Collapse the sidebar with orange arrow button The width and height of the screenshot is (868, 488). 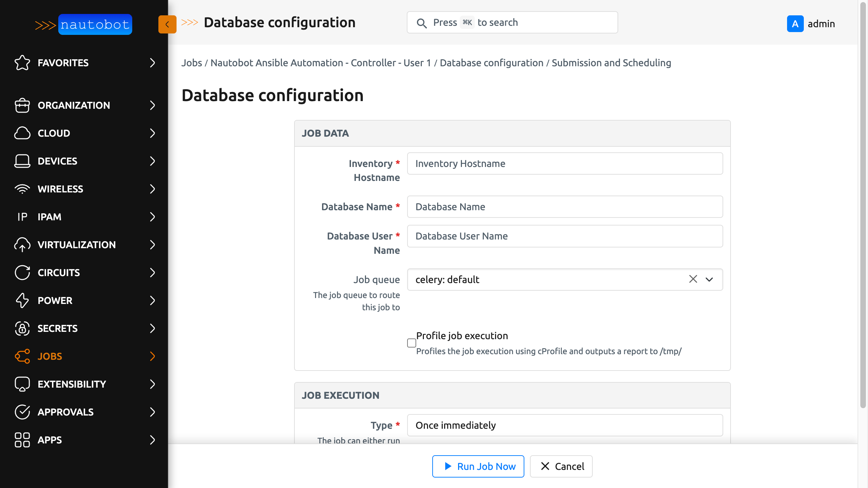coord(167,24)
